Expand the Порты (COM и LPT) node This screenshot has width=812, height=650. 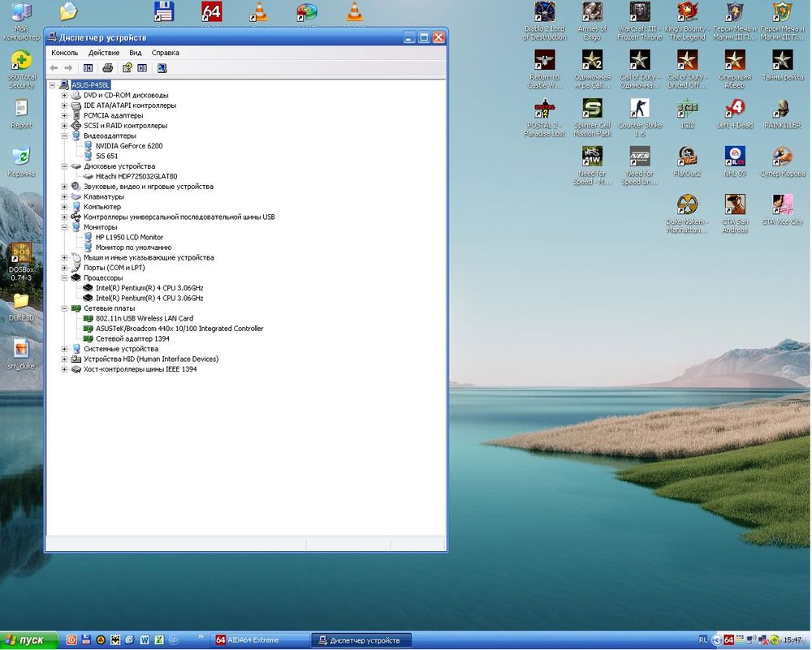(x=64, y=268)
